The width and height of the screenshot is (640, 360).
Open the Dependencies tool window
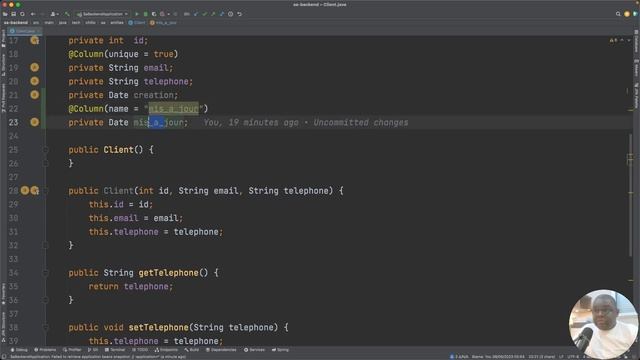pyautogui.click(x=221, y=350)
